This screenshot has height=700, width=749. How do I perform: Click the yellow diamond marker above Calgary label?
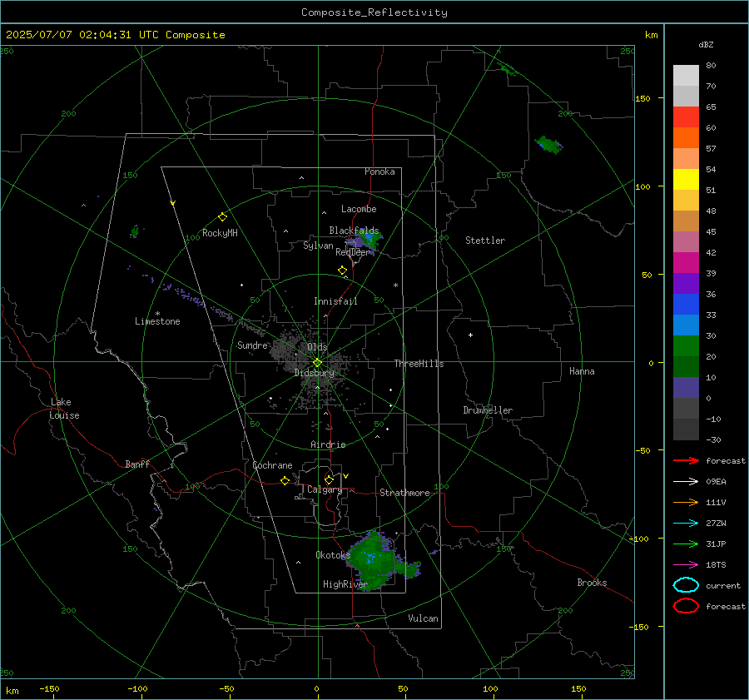(329, 479)
